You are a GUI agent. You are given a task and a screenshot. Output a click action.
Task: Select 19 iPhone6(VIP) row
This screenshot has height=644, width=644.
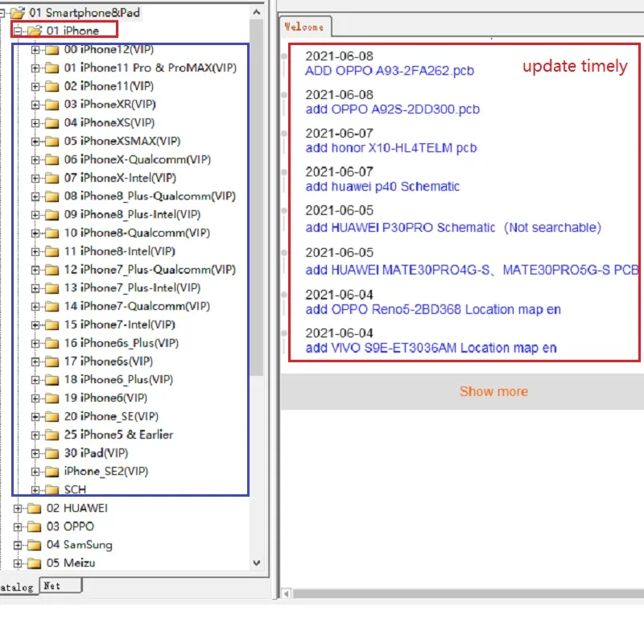105,398
